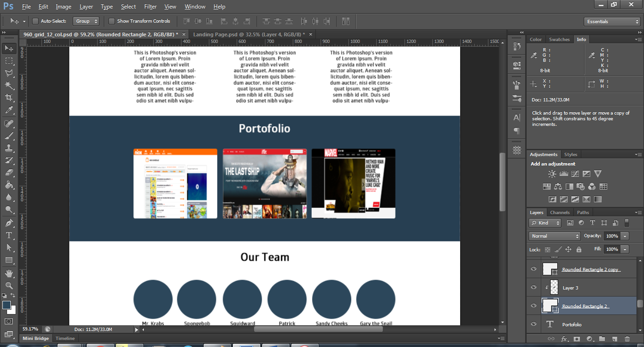
Task: Hide the Layer 3 layer
Action: 534,287
